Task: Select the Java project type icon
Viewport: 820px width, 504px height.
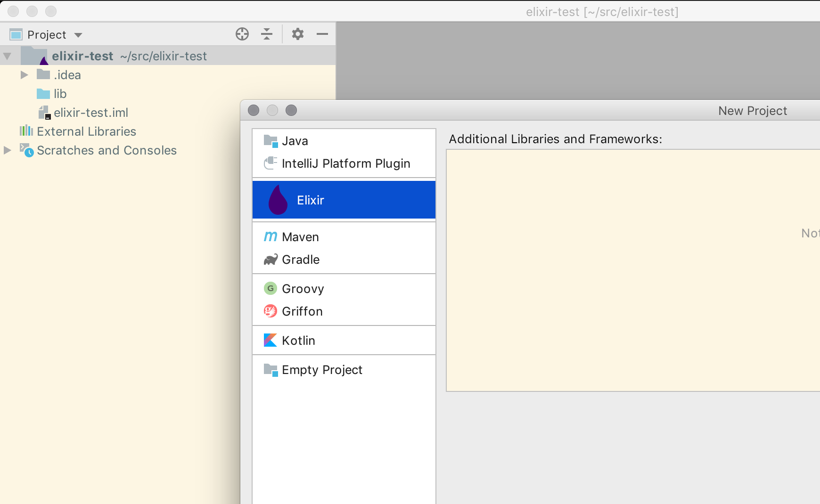Action: point(271,140)
